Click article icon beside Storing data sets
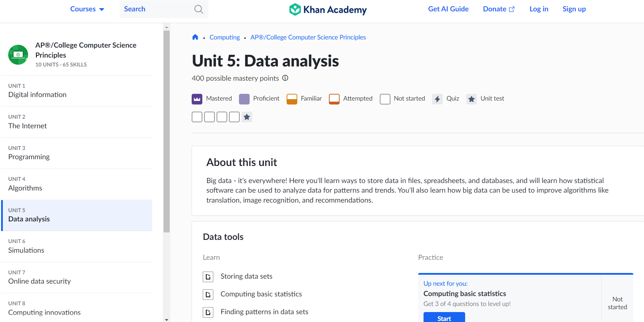This screenshot has height=322, width=644. [208, 277]
